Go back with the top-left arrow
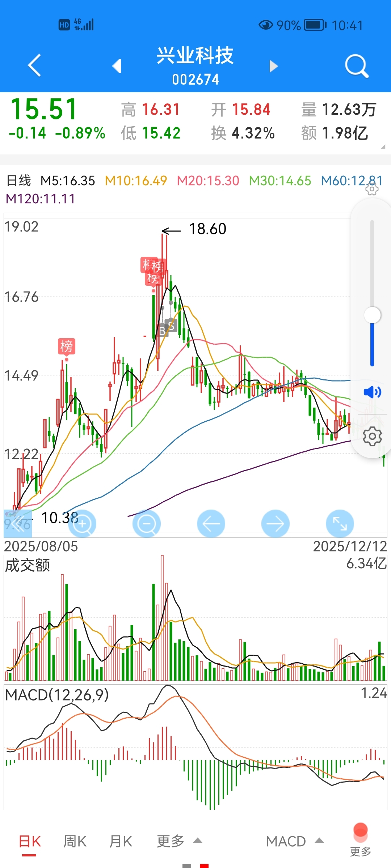The height and width of the screenshot is (868, 391). [x=34, y=65]
